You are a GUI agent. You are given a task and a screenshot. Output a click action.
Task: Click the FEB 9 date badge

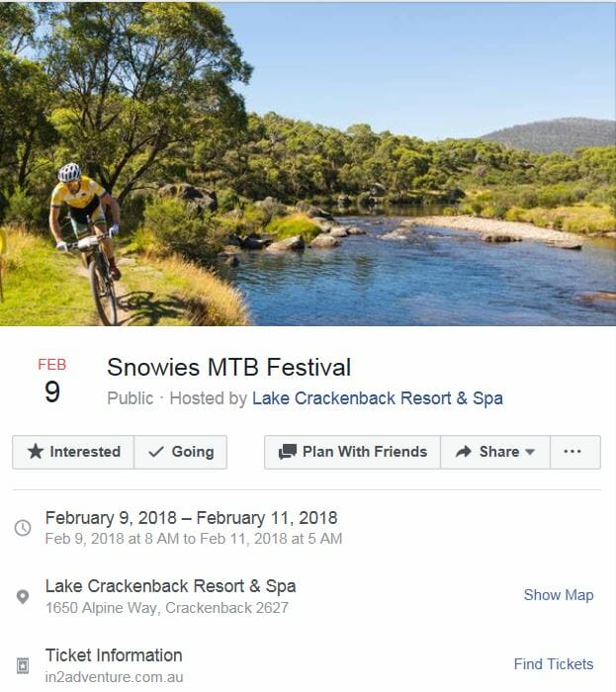click(51, 382)
